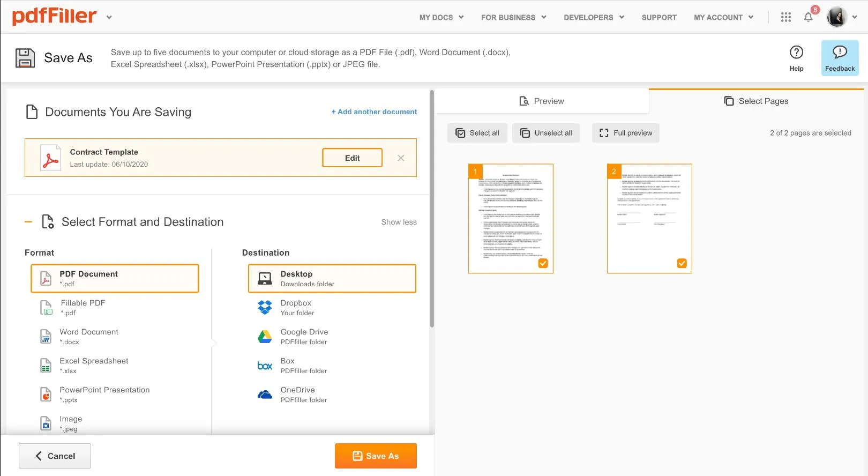Select OneDrive as destination
Viewport: 868px width, 476px height.
click(x=332, y=394)
